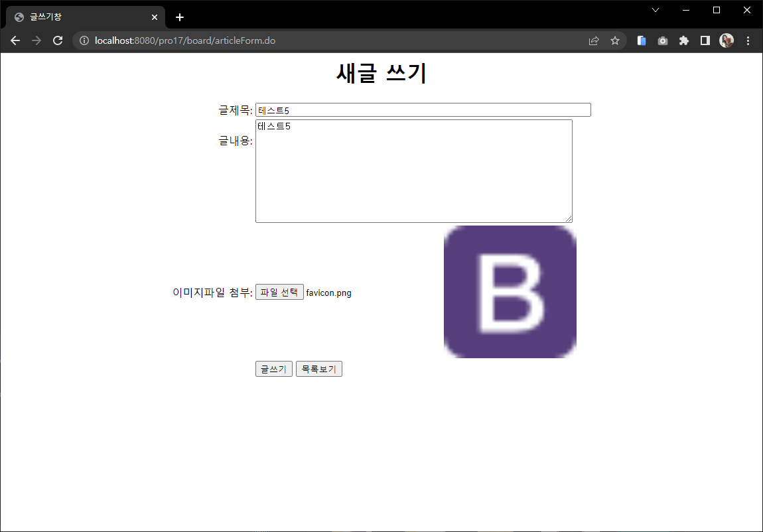This screenshot has height=532, width=763.
Task: Bookmark this tab with star icon
Action: [x=615, y=41]
